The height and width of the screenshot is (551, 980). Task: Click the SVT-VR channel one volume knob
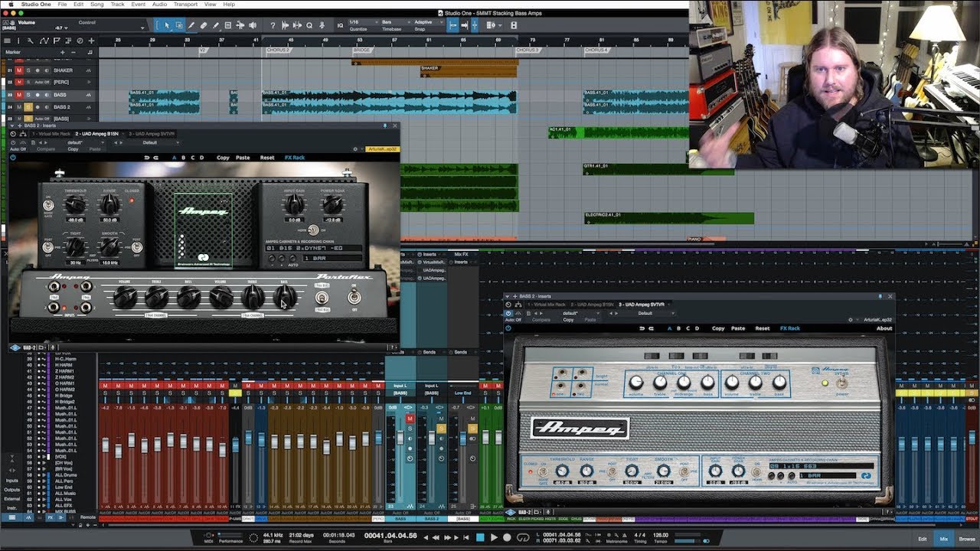(x=636, y=382)
